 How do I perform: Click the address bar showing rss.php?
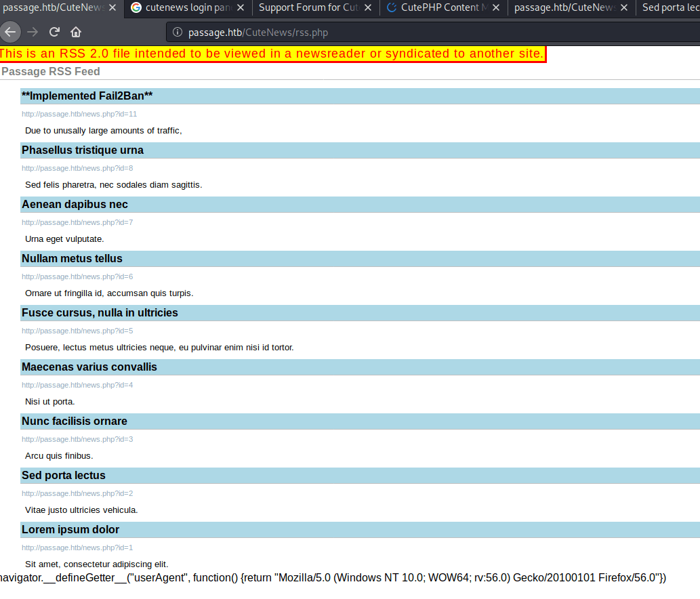point(433,32)
